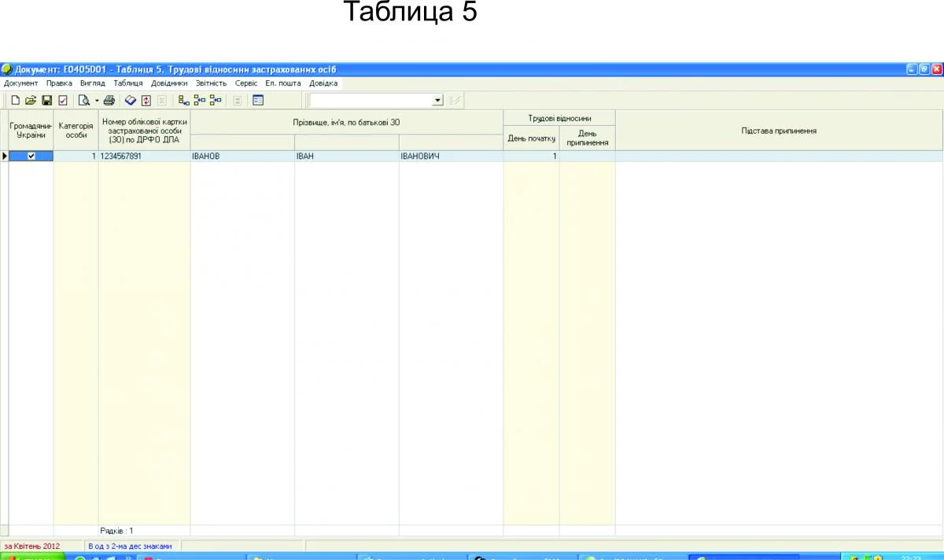Viewport: 944px width, 560px height.
Task: Open the Таблиця menu
Action: tap(128, 83)
